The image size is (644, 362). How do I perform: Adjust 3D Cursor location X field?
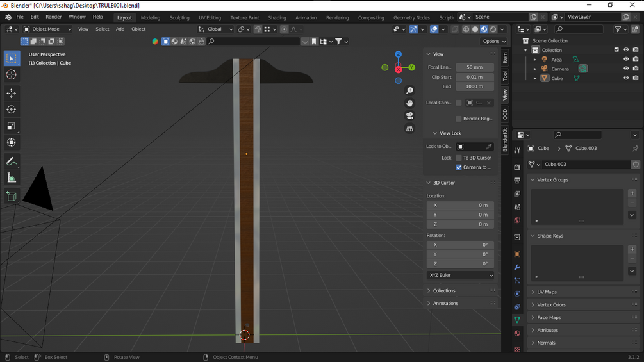click(x=460, y=205)
